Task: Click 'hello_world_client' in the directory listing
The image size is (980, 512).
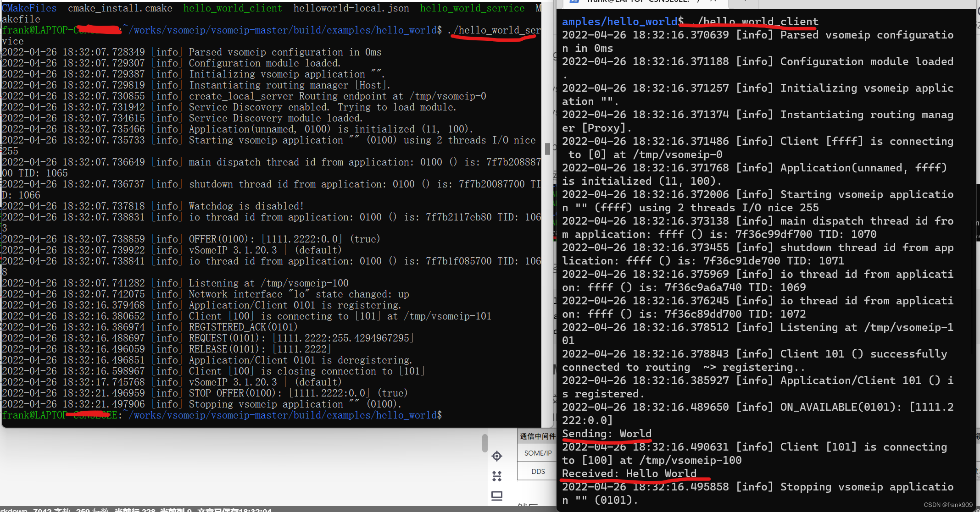Action: (233, 8)
